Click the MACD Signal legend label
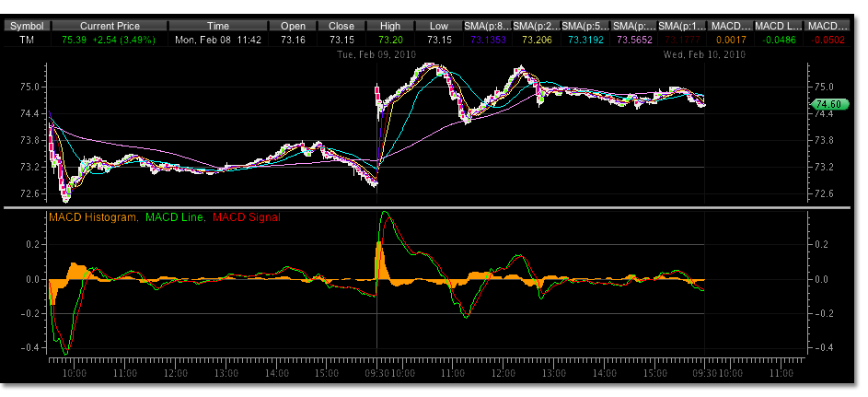 pos(246,217)
